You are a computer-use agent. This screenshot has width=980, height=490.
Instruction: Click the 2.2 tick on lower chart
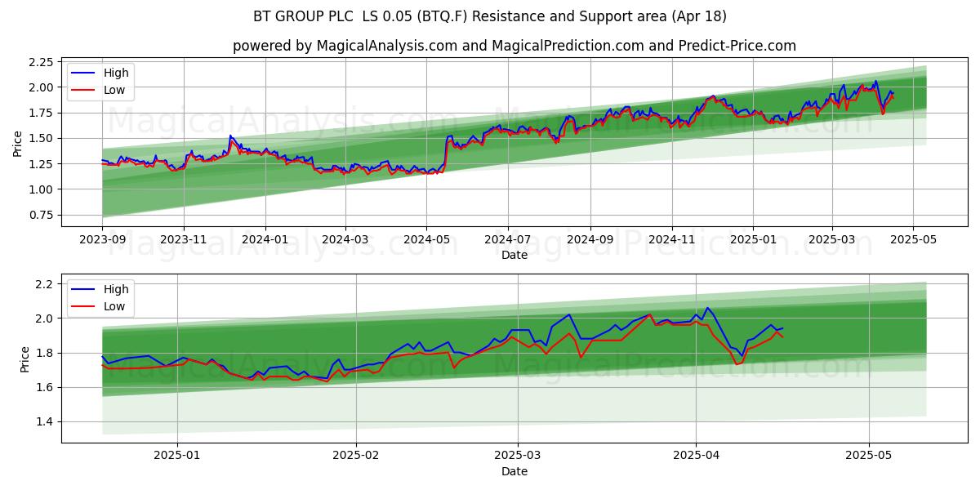(45, 284)
